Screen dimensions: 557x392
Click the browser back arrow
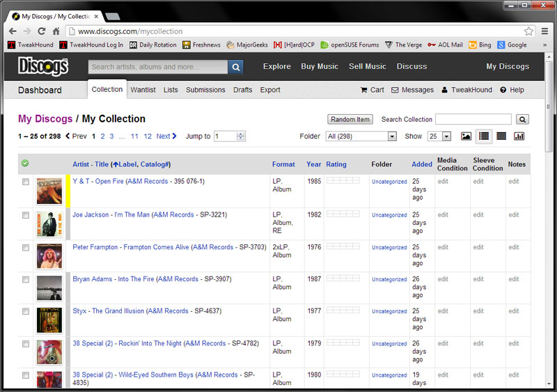pyautogui.click(x=13, y=31)
